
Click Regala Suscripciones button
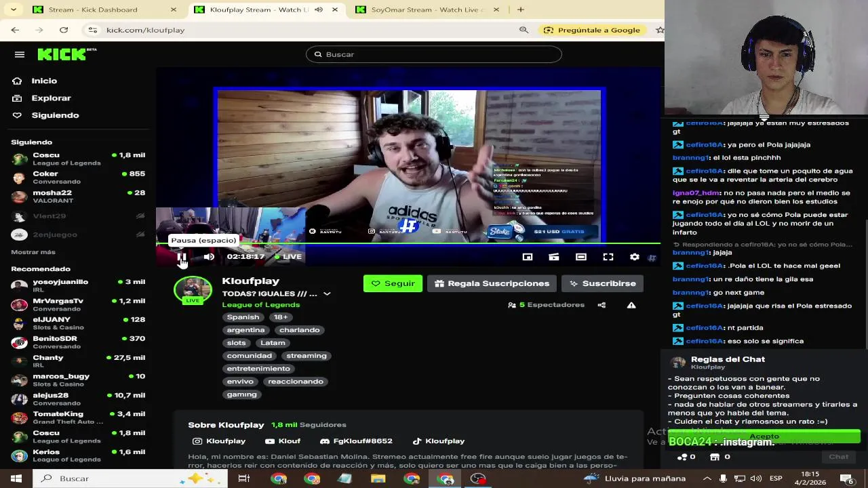pos(492,283)
